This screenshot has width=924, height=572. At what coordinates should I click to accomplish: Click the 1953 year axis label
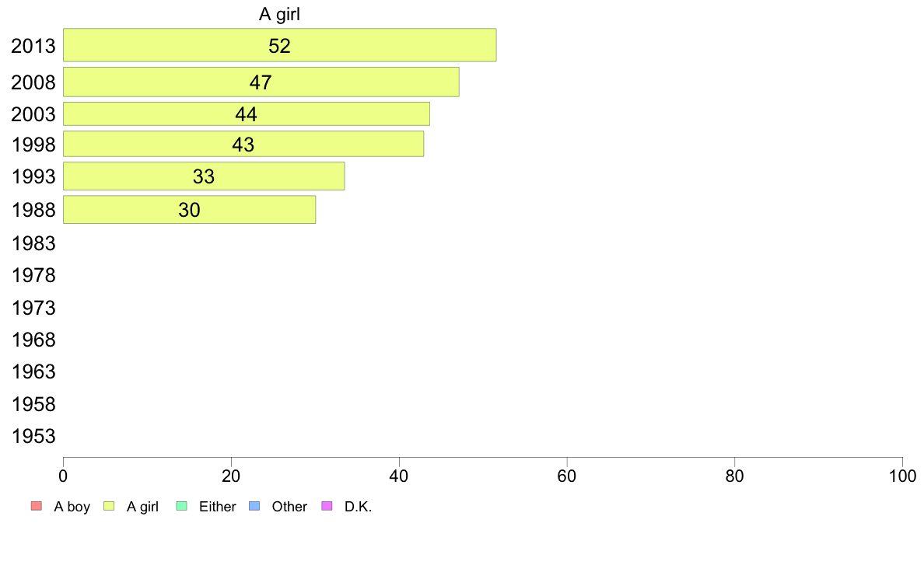33,436
